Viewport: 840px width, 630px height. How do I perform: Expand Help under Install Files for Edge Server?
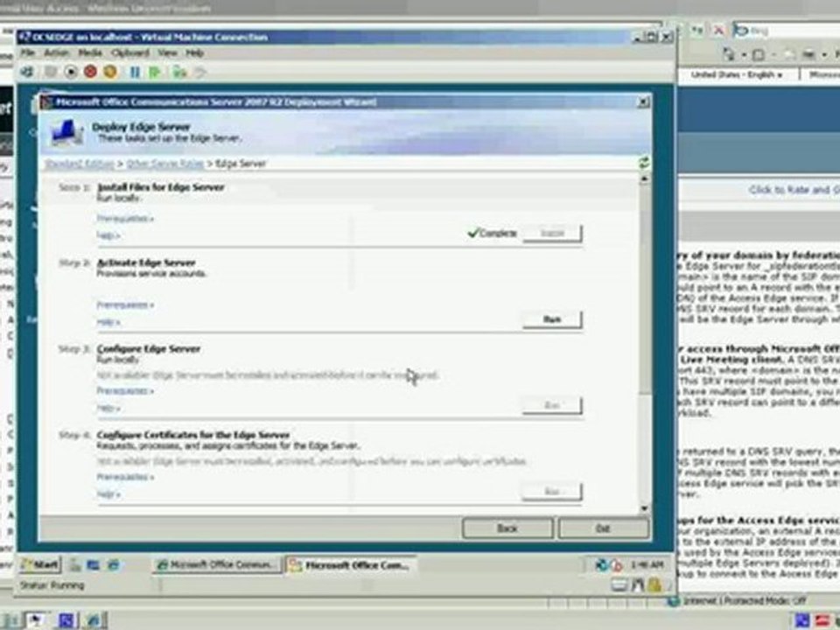pyautogui.click(x=108, y=235)
